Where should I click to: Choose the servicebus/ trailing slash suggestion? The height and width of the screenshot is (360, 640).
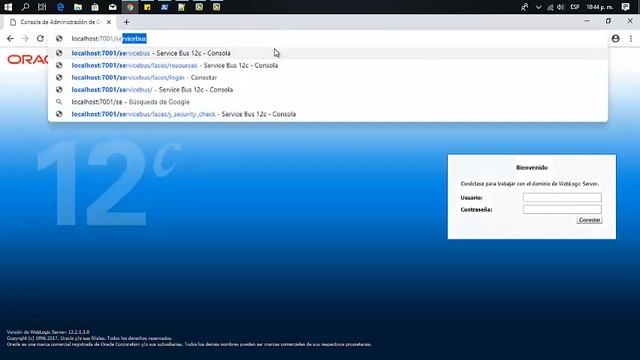pyautogui.click(x=328, y=90)
